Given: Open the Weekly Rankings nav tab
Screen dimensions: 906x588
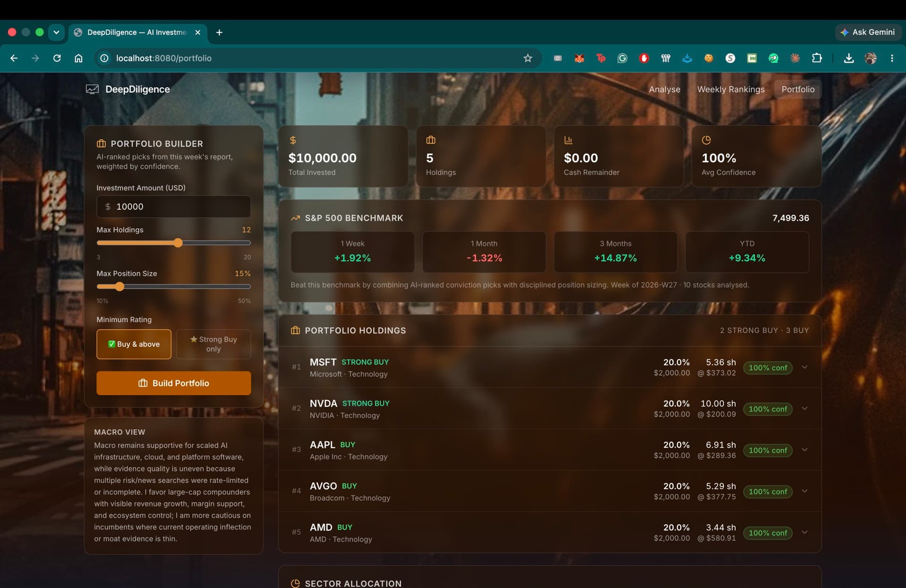Looking at the screenshot, I should (x=731, y=89).
